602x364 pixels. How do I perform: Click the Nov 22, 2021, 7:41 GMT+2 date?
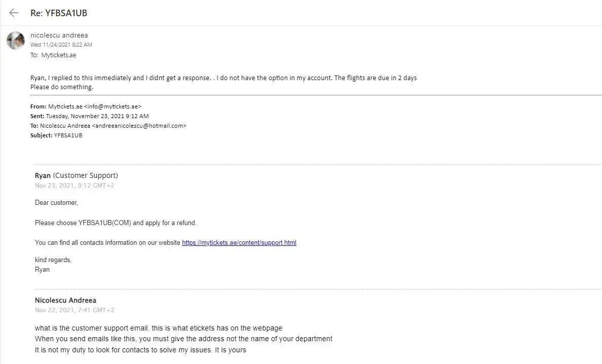[x=75, y=310]
